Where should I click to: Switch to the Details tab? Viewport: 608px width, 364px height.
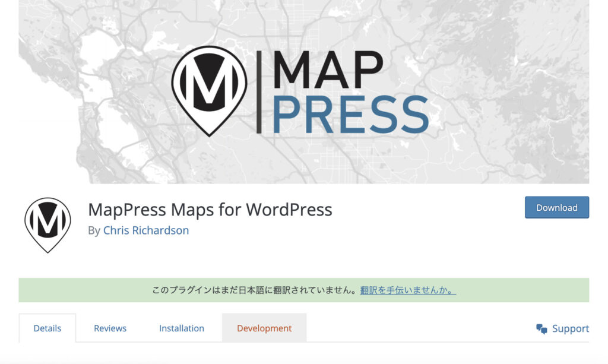click(47, 328)
